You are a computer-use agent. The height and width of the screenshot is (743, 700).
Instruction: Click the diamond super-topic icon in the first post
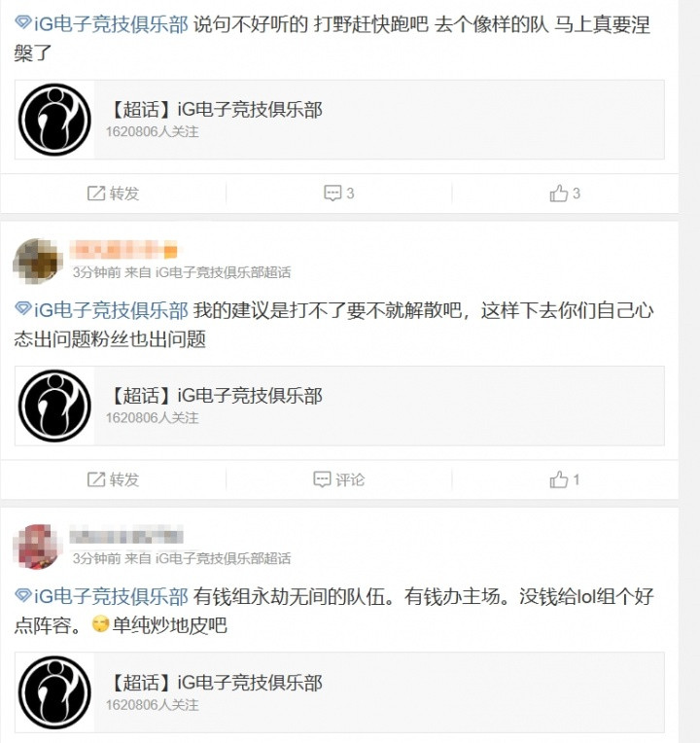point(22,22)
